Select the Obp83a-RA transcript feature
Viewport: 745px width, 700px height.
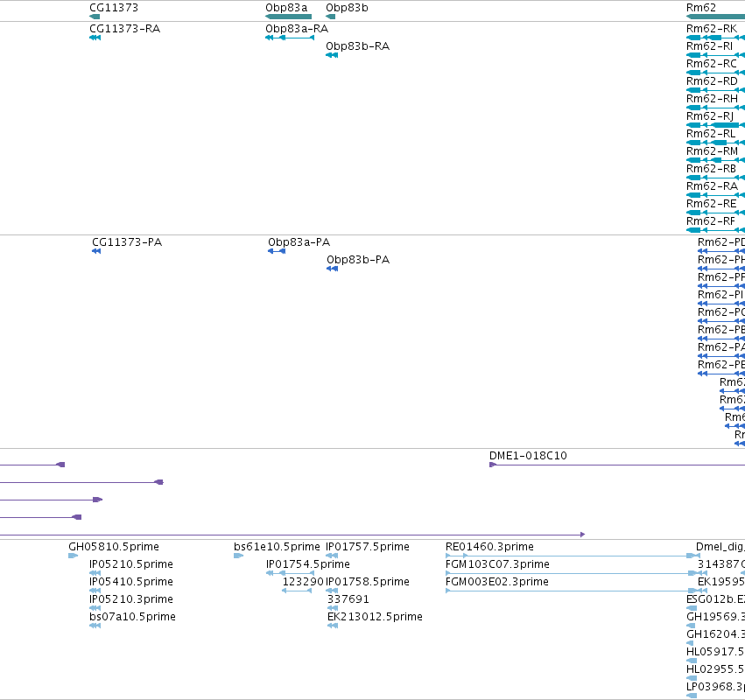click(290, 38)
